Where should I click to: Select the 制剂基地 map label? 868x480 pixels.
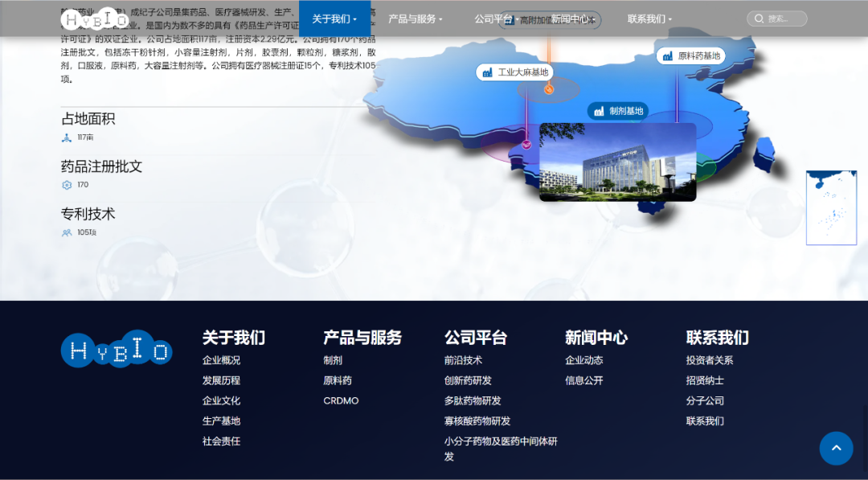point(618,111)
